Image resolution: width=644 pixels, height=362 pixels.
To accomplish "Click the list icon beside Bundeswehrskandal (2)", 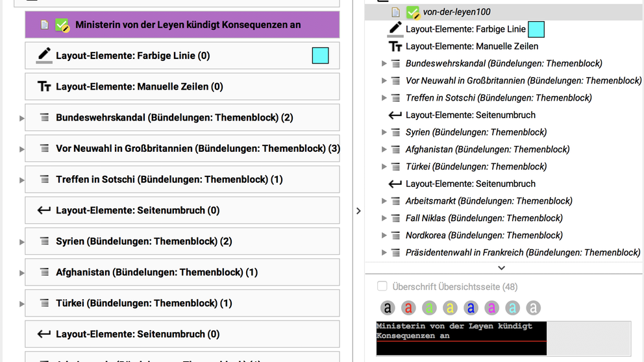I will click(x=44, y=118).
